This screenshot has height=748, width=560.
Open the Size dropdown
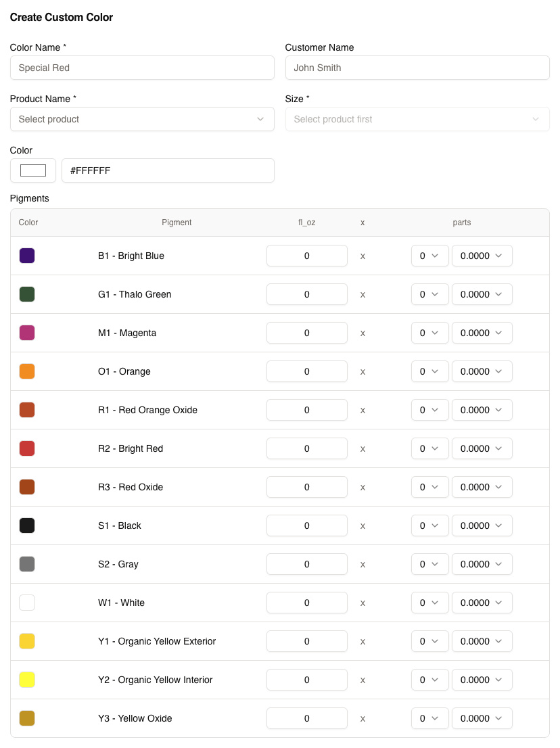(x=417, y=119)
